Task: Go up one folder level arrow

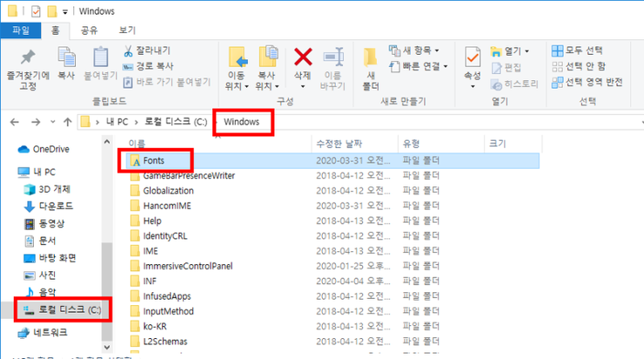Action: [67, 122]
